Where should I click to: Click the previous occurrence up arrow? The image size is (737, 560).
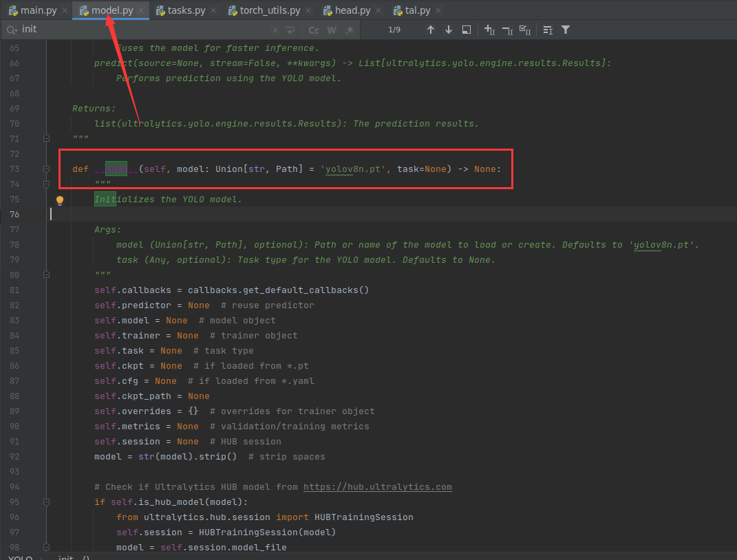pos(431,30)
